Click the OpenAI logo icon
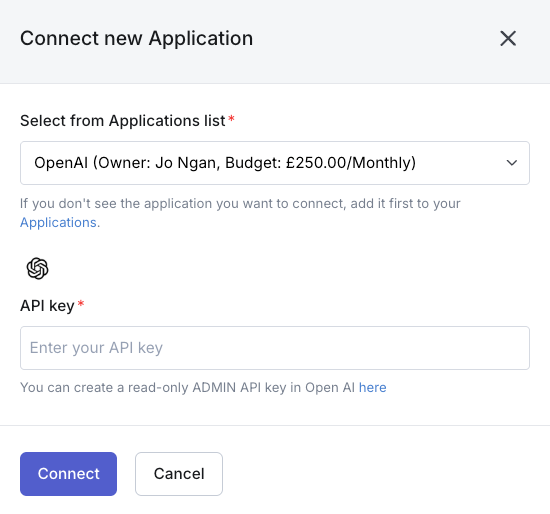The image size is (550, 514). (x=38, y=268)
